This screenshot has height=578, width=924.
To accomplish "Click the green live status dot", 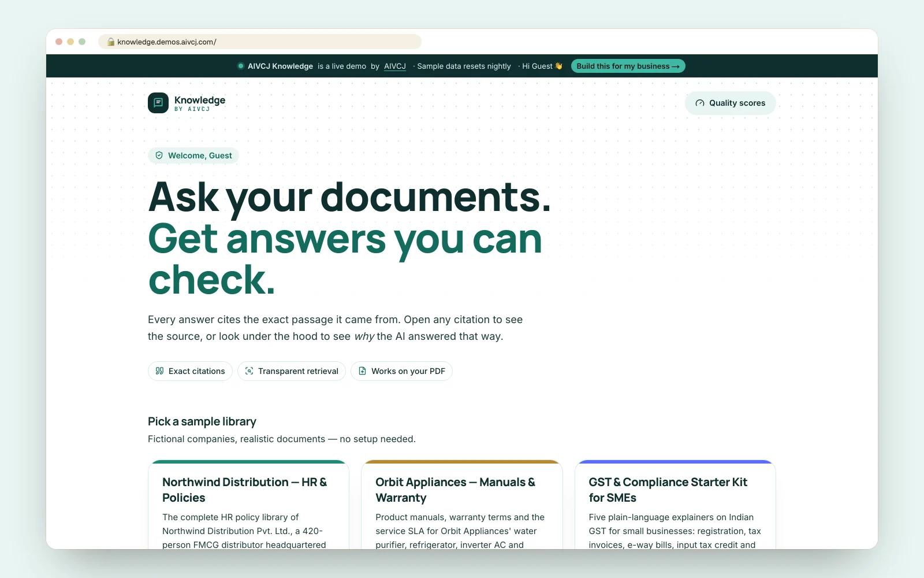I will 241,66.
